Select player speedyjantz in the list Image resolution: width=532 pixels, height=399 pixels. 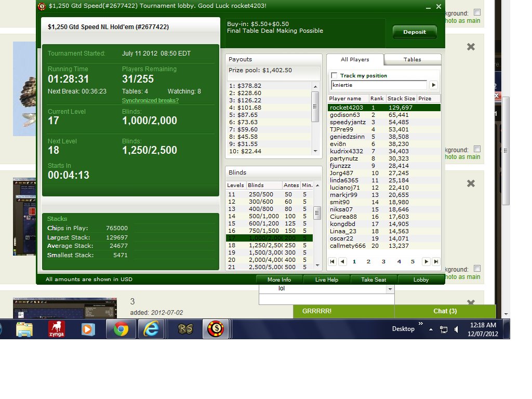384,122
